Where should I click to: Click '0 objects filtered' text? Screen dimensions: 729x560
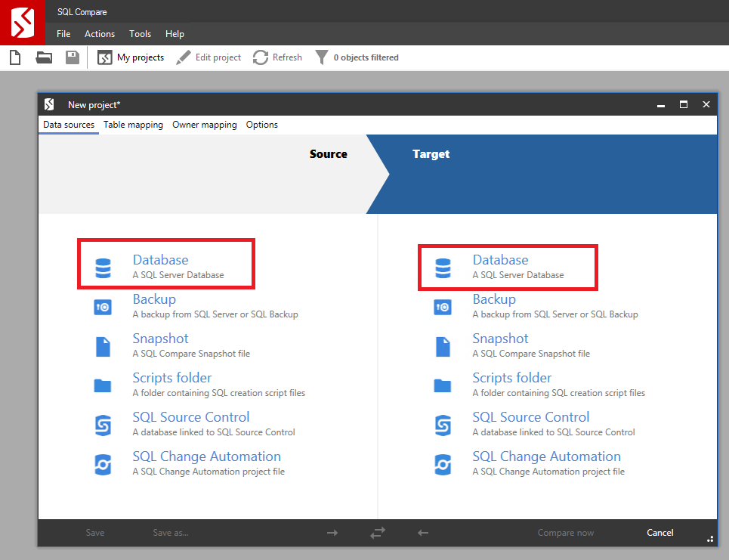tap(366, 57)
